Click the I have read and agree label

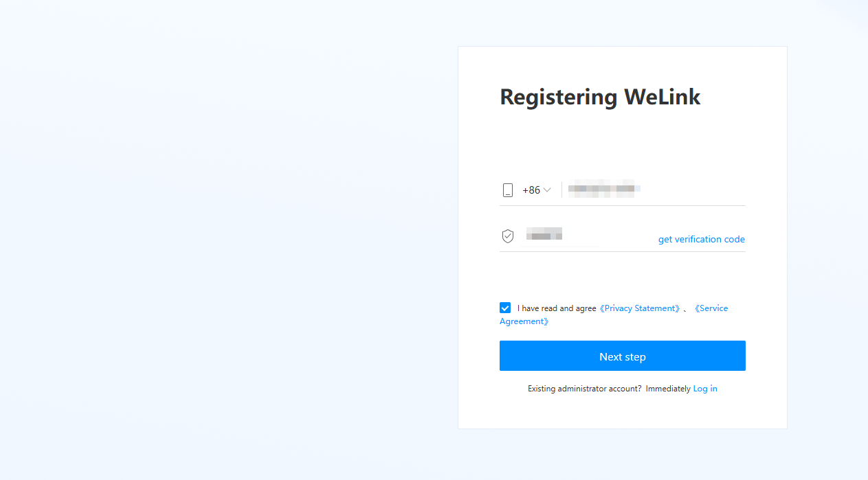coord(557,308)
